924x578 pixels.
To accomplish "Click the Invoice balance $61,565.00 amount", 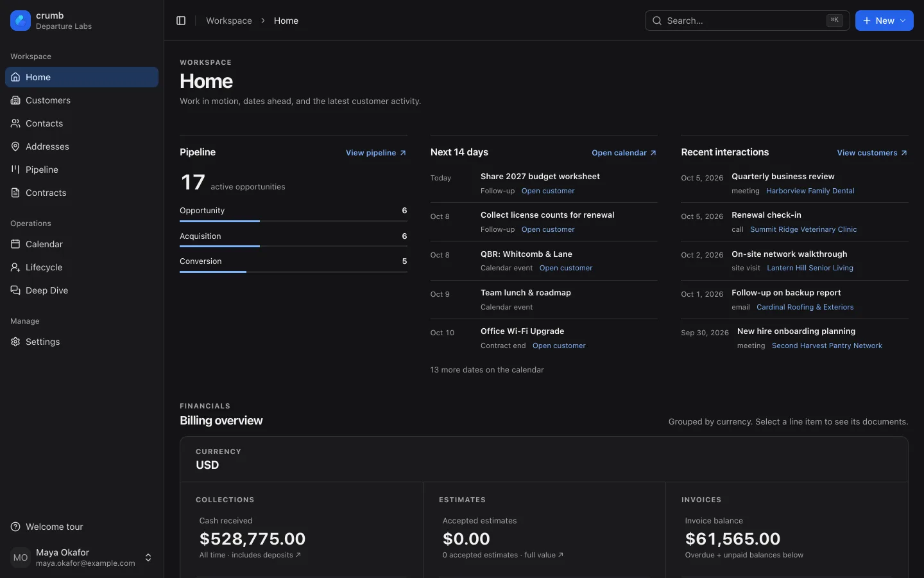I will coord(733,539).
